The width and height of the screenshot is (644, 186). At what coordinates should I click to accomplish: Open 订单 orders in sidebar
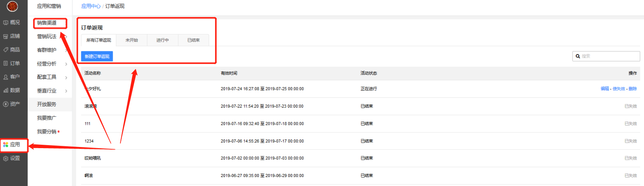12,63
